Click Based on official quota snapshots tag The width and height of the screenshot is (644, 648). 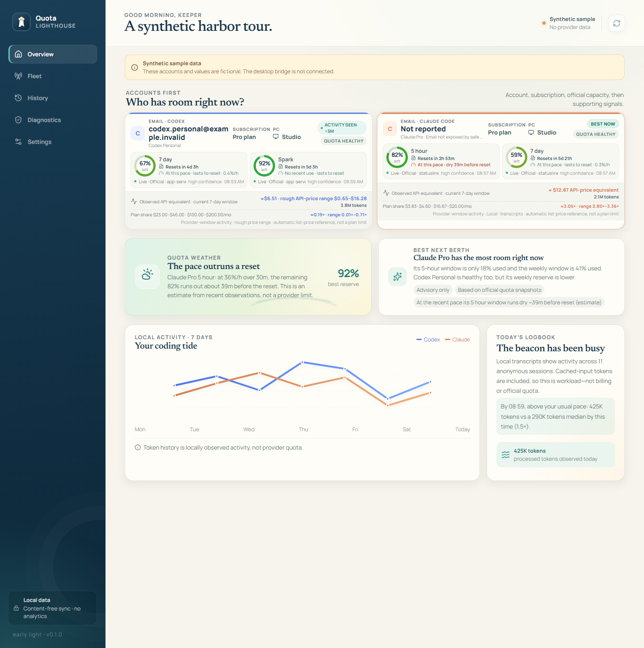click(500, 290)
